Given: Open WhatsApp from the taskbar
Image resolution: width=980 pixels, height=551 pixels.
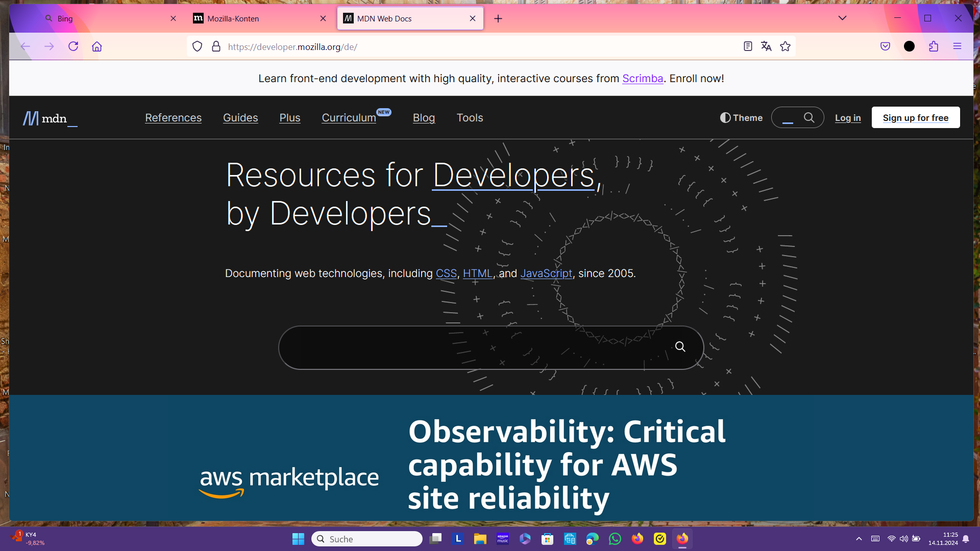Looking at the screenshot, I should tap(615, 539).
